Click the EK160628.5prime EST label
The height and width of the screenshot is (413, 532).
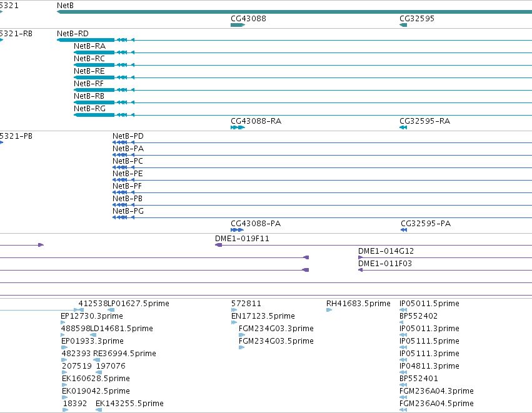pyautogui.click(x=96, y=379)
